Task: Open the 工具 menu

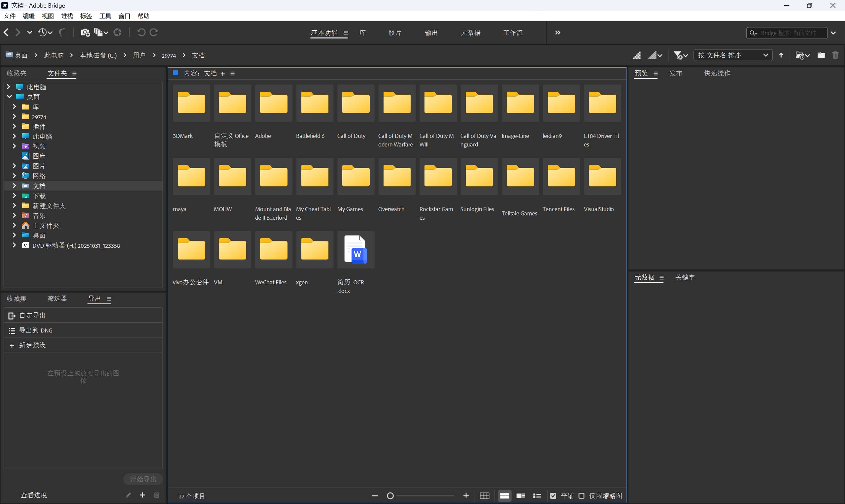Action: point(105,16)
